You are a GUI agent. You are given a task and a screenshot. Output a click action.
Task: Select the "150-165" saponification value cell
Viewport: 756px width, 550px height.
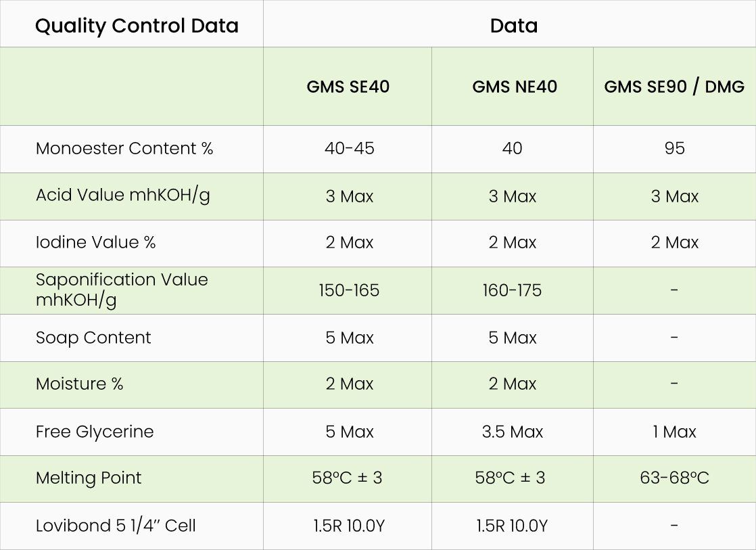pyautogui.click(x=349, y=290)
